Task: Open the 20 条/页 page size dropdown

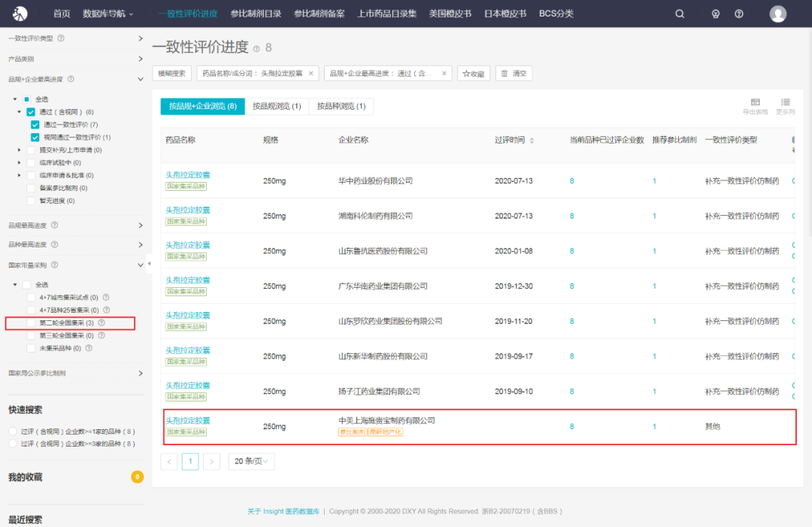Action: tap(252, 462)
